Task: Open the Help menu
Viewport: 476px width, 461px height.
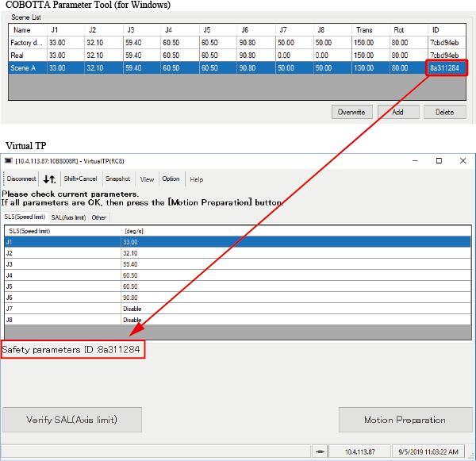Action: point(196,179)
